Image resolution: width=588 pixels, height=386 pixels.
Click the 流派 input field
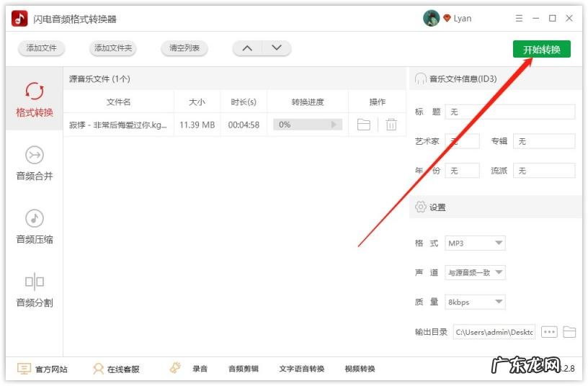[544, 171]
